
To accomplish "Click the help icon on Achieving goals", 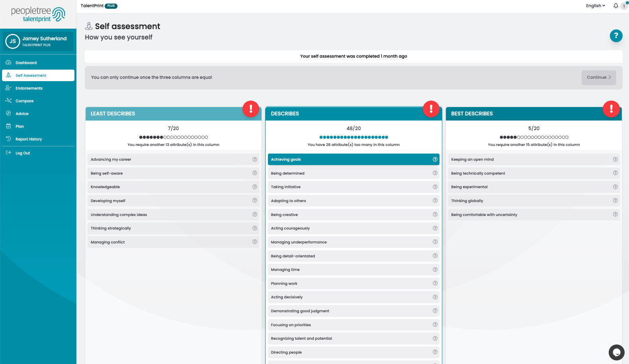I will coord(435,159).
